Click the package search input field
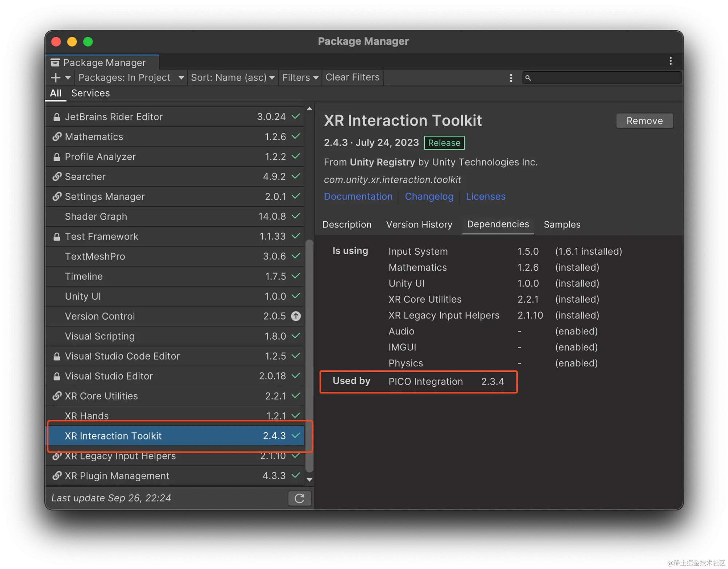 coord(604,78)
